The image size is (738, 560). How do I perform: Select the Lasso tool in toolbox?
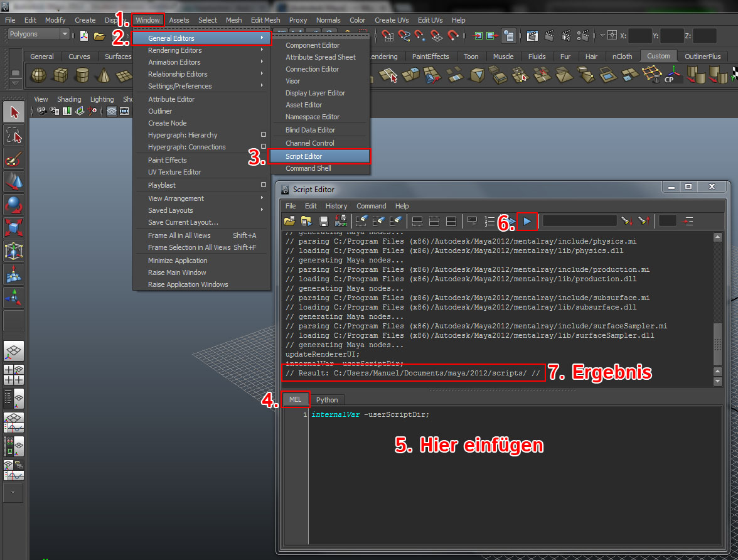point(14,135)
